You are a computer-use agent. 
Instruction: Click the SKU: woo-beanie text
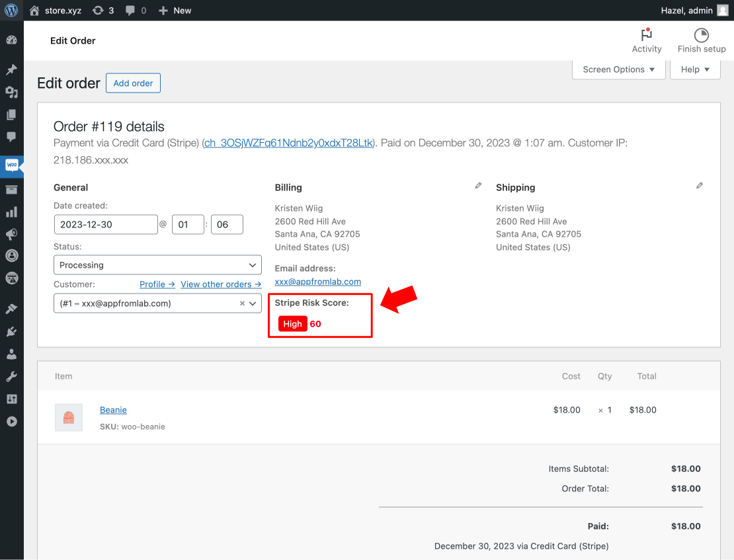pos(132,426)
